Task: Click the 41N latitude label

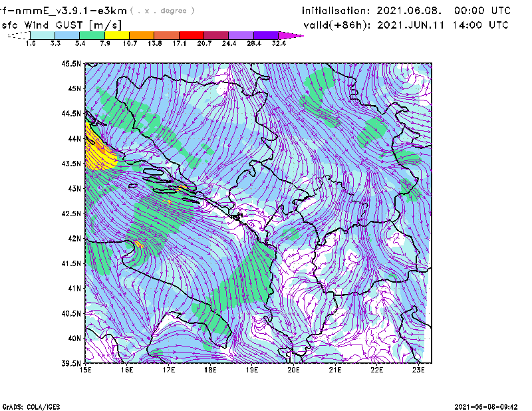Action: pyautogui.click(x=74, y=288)
